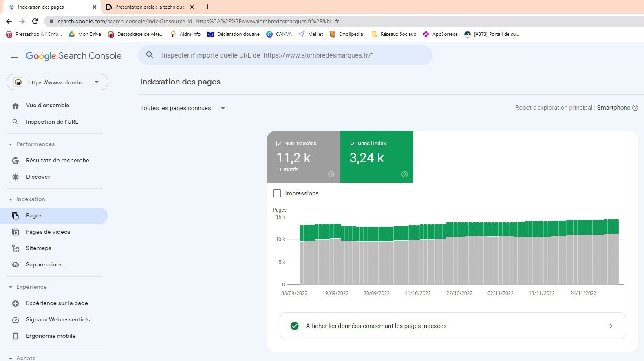
Task: Click the Discover asterisk icon
Action: click(15, 177)
